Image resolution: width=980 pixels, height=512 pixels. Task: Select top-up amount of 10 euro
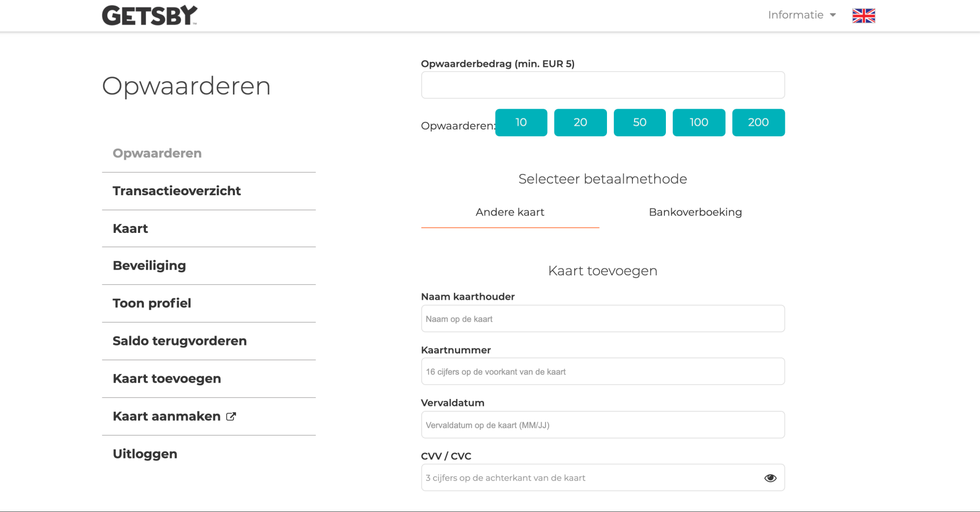click(x=521, y=123)
